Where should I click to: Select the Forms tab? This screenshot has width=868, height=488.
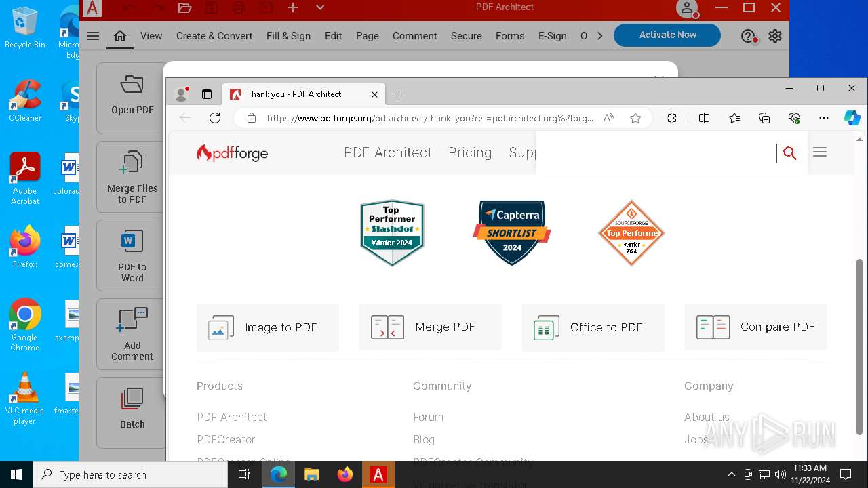tap(510, 36)
